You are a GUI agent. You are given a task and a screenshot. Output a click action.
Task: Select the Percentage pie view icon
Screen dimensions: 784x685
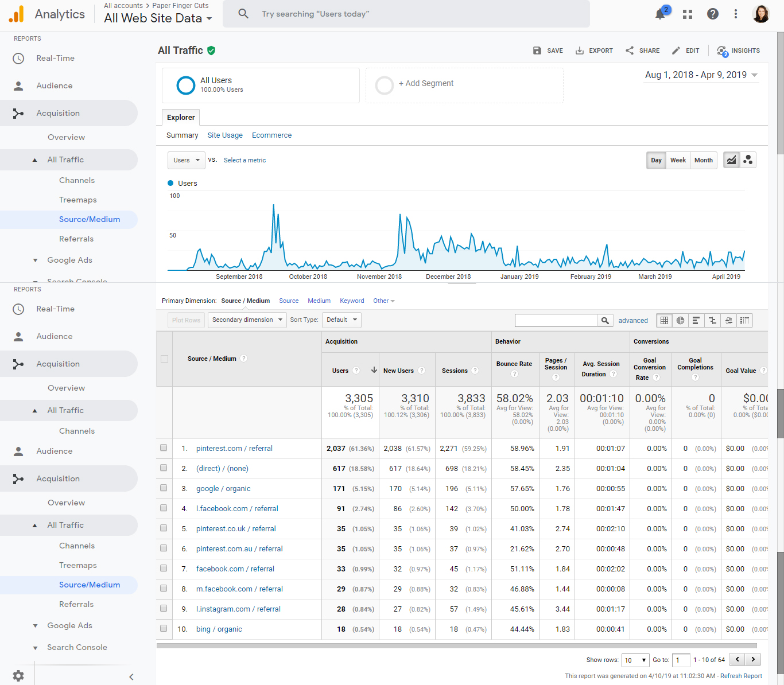(680, 321)
